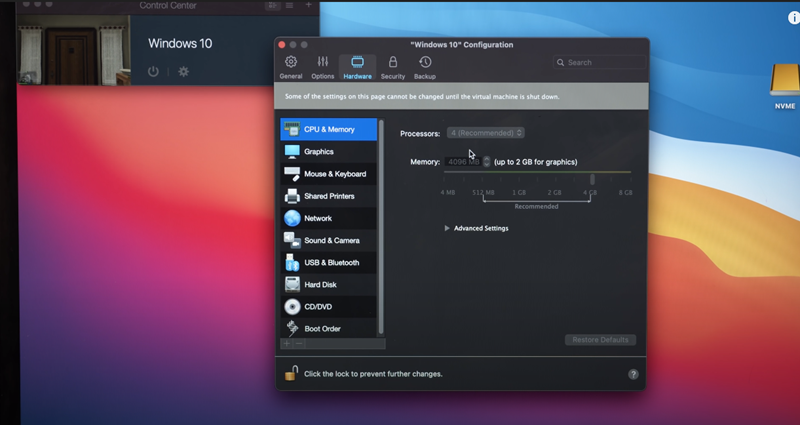
Task: Select CD/DVD hardware item
Action: 329,307
